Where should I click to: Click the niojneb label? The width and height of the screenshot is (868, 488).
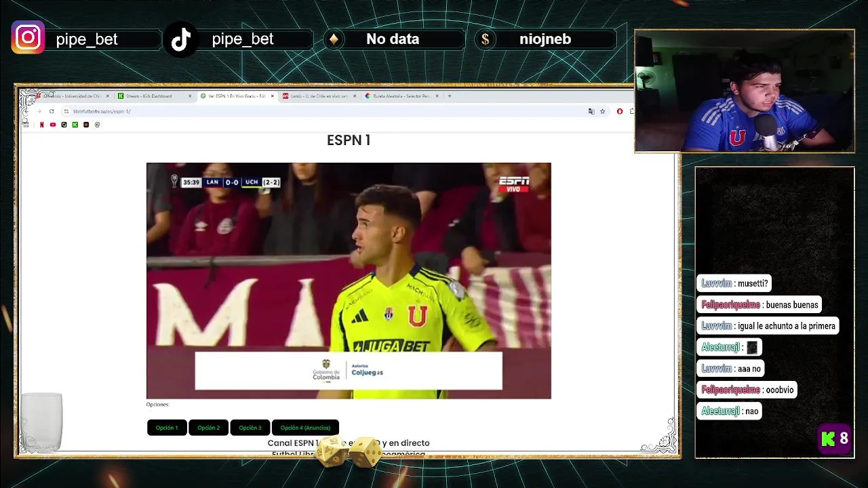coord(545,39)
